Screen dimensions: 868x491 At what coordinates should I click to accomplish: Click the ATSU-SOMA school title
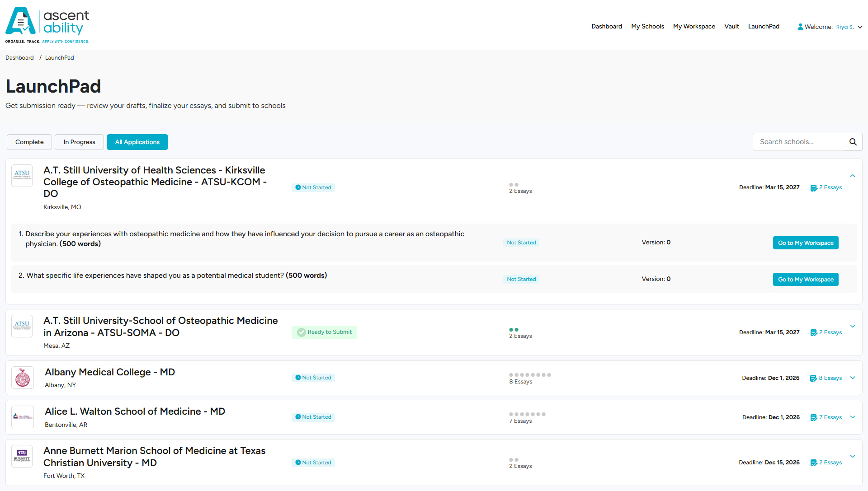(x=160, y=327)
